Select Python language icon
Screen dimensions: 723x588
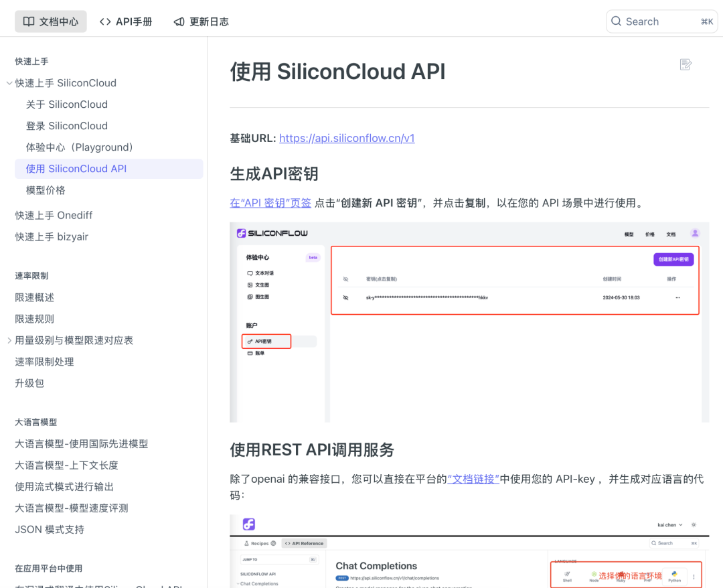coord(675,577)
